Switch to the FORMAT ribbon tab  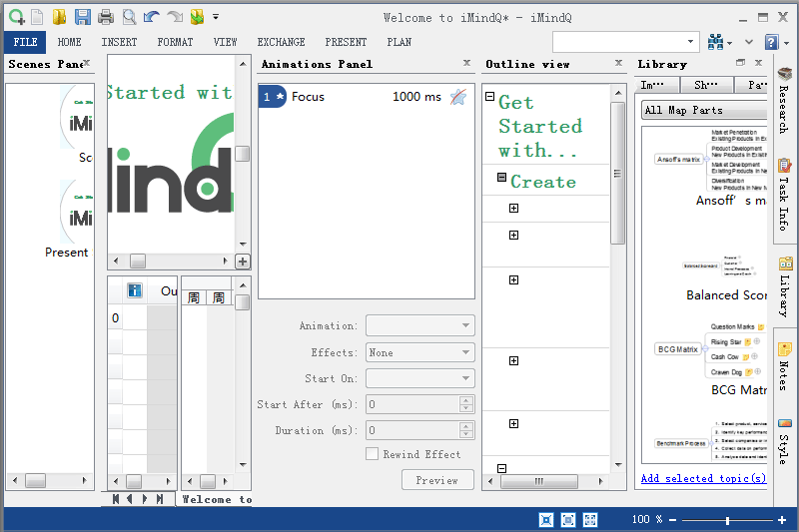click(175, 42)
